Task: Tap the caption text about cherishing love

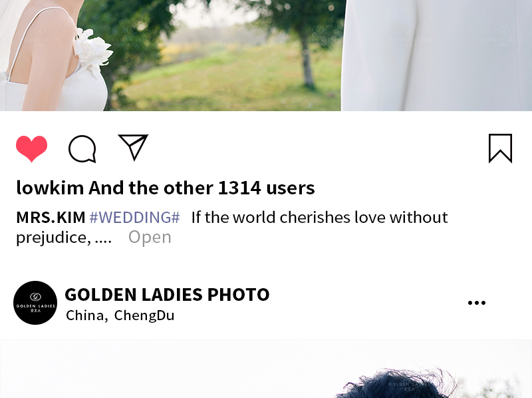Action: pyautogui.click(x=232, y=227)
